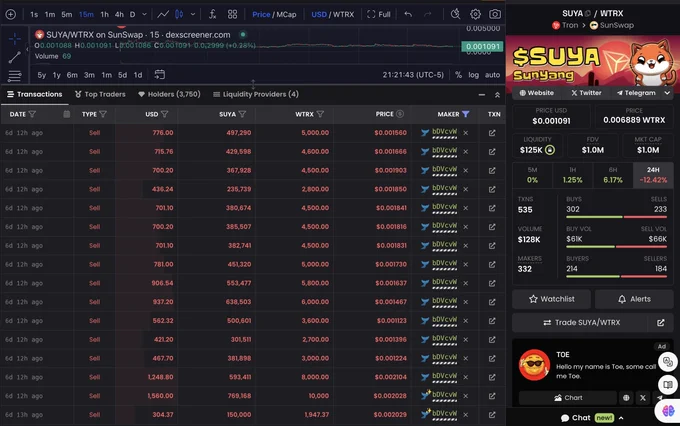Toggle USD / WTRX denomination
Viewport: 680px width, 426px height.
pyautogui.click(x=333, y=14)
